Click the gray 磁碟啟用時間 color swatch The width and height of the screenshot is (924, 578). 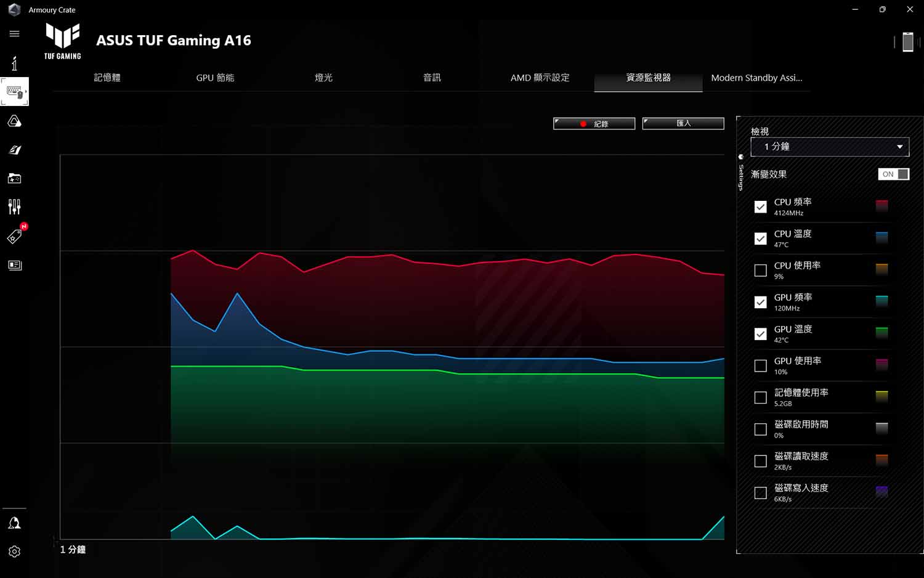[882, 428]
